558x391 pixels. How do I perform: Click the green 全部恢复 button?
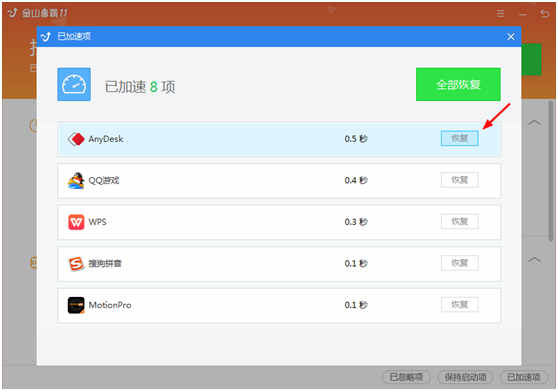(458, 84)
